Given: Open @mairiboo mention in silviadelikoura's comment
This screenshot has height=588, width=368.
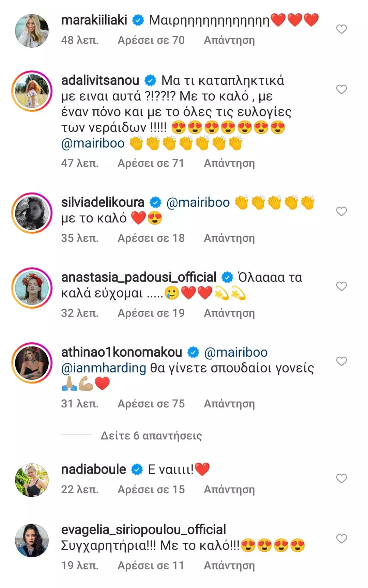Looking at the screenshot, I should click(198, 203).
